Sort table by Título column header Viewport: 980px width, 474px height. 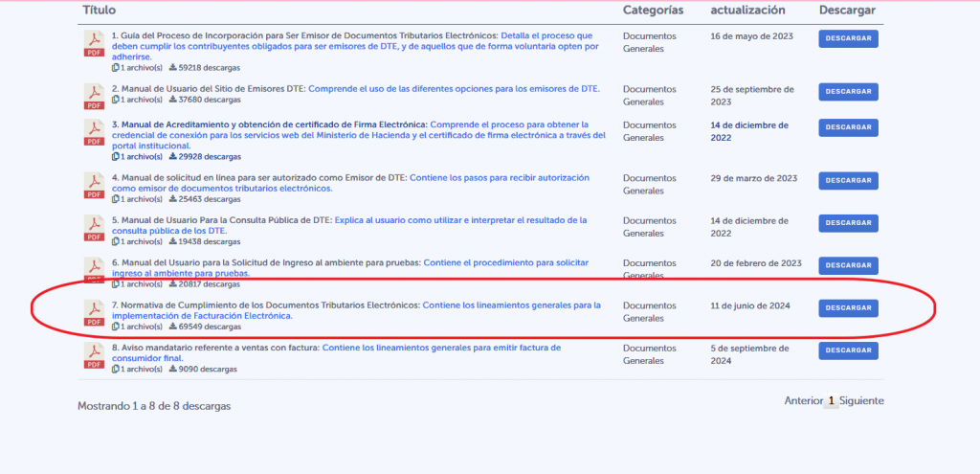point(101,10)
